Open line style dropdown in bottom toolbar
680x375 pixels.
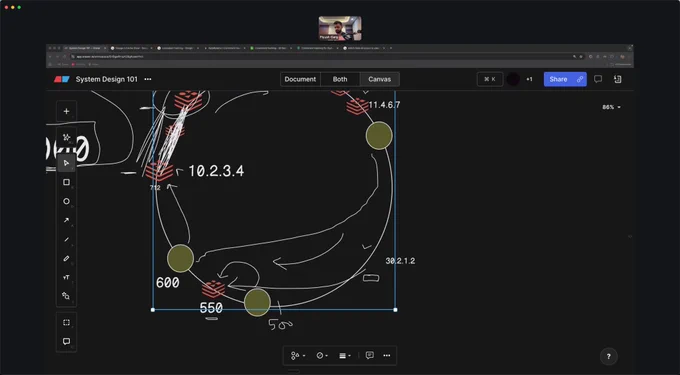click(345, 355)
